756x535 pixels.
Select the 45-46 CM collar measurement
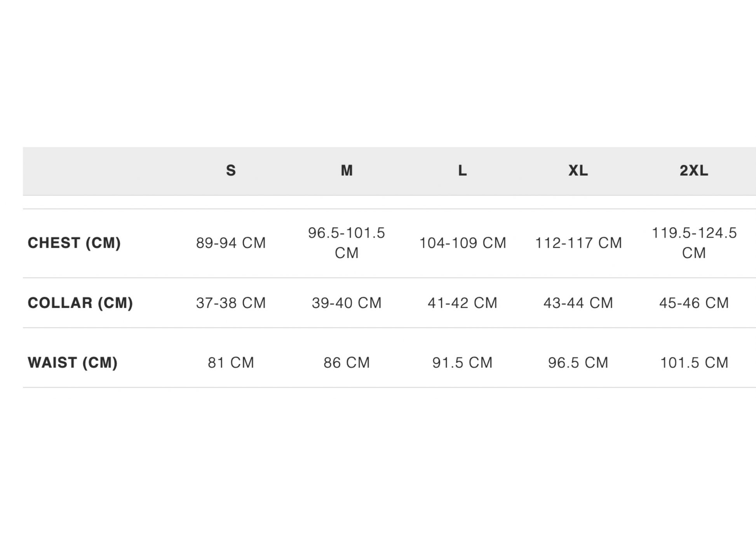pos(694,303)
